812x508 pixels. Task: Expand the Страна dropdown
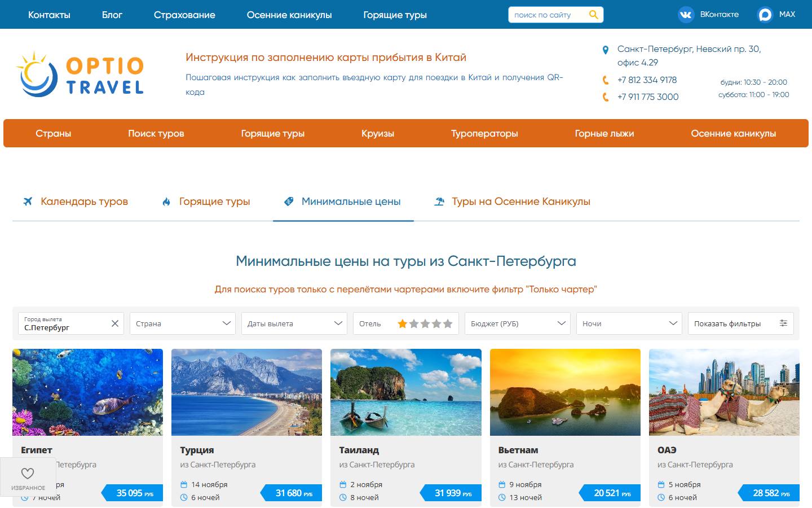coord(183,323)
